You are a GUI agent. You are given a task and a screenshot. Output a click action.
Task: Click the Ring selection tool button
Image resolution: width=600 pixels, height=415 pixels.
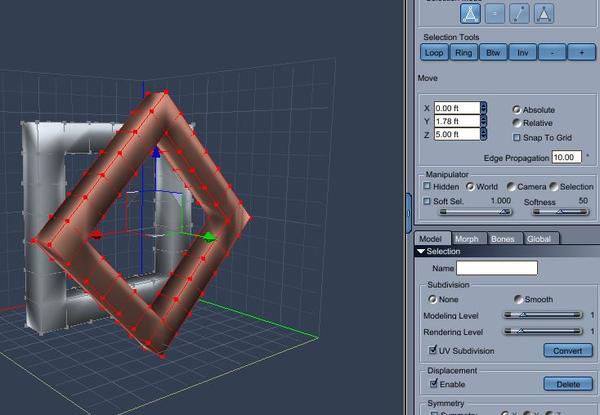(463, 52)
